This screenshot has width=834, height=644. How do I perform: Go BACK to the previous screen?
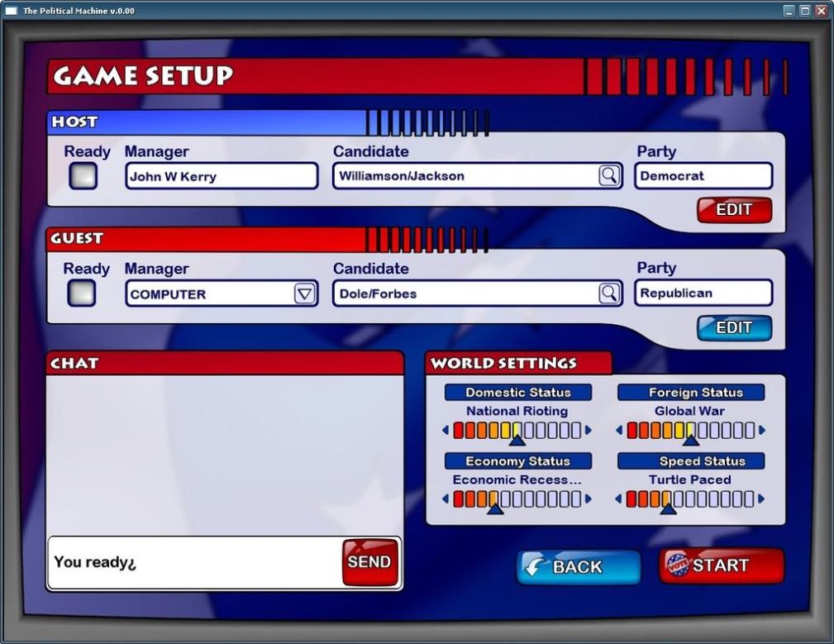(579, 567)
